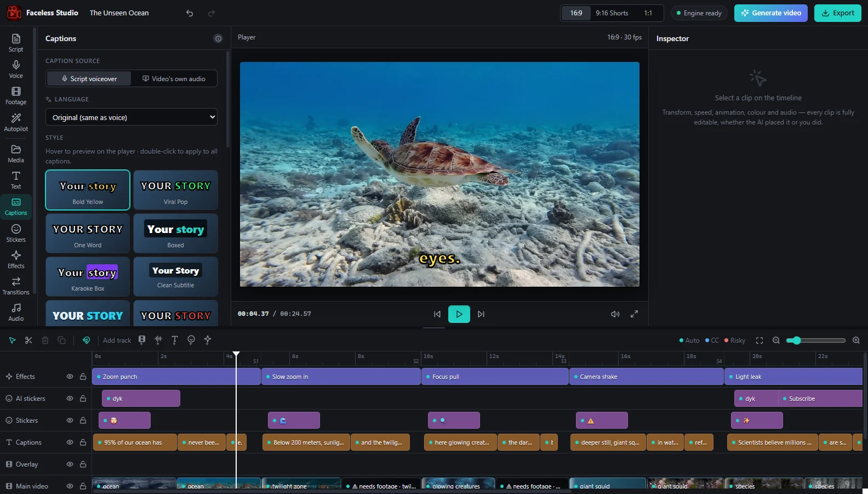The height and width of the screenshot is (494, 868).
Task: Open the Audio panel
Action: 16,312
